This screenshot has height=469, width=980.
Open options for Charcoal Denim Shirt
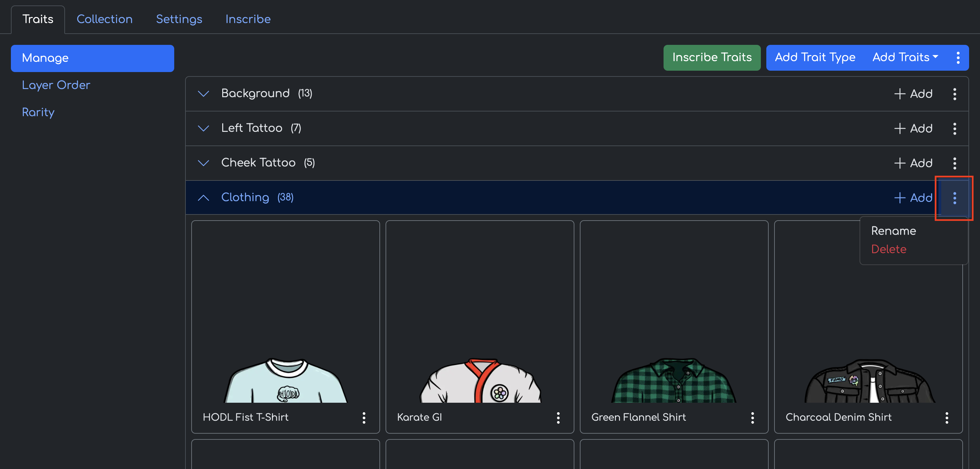[x=947, y=417]
